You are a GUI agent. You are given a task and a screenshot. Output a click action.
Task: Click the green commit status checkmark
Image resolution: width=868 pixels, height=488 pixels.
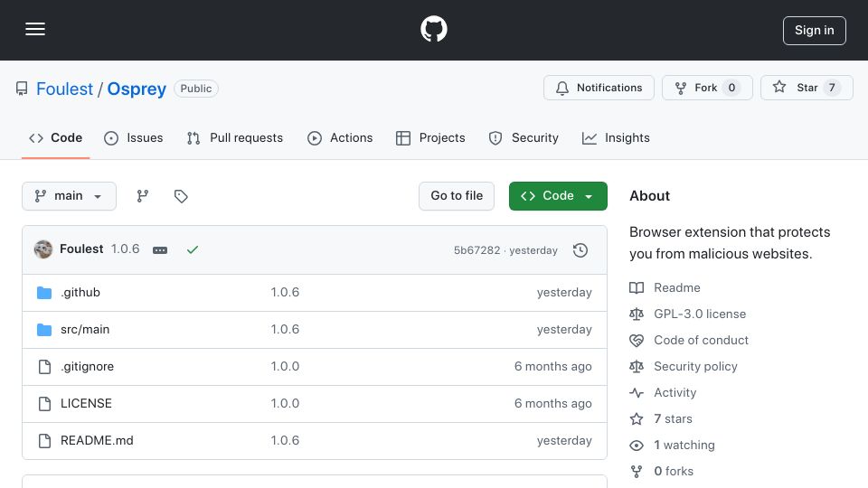click(x=192, y=250)
